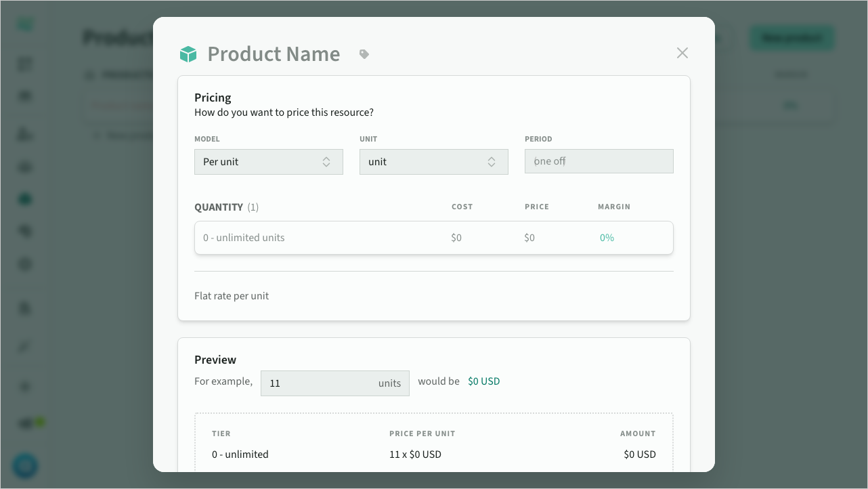Select the 0 - unlimited units quantity tier
Viewport: 868px width, 489px height.
click(x=244, y=238)
